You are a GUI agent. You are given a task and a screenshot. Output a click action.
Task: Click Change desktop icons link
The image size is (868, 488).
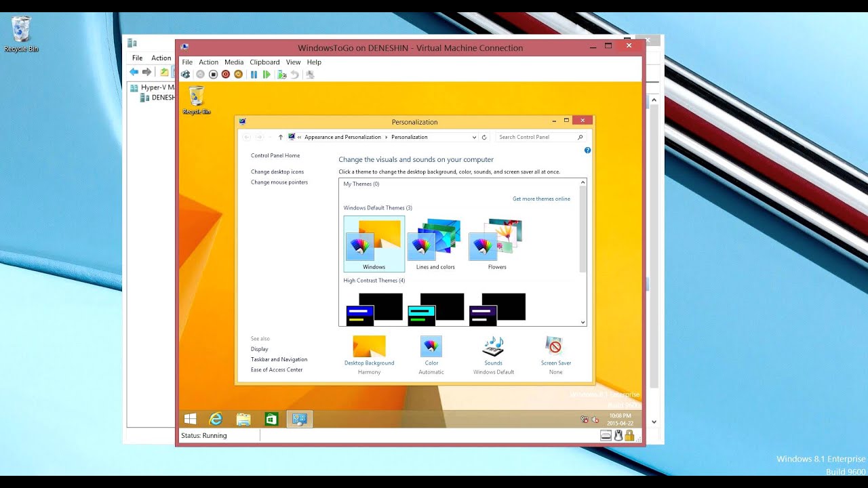277,171
